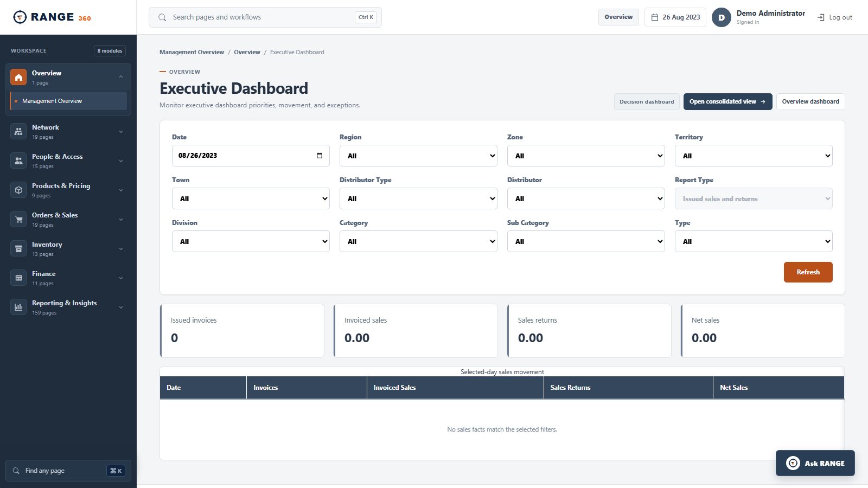
Task: Click the search magnifier icon in top bar
Action: click(x=162, y=17)
